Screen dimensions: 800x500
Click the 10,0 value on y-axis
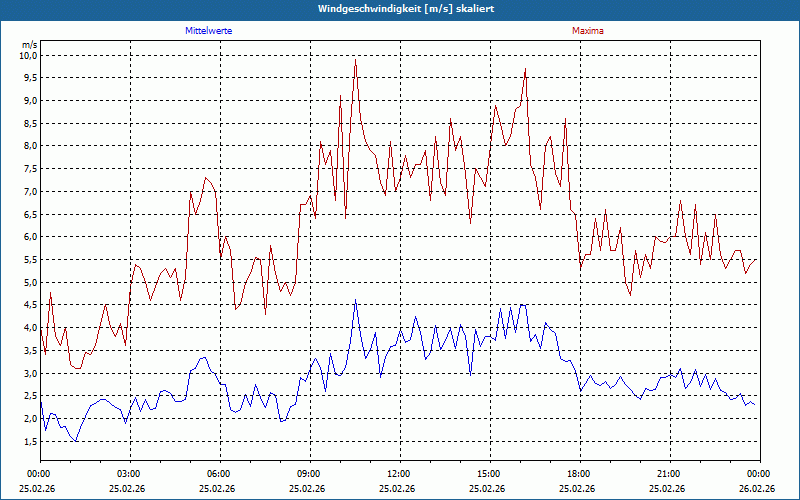tap(28, 55)
